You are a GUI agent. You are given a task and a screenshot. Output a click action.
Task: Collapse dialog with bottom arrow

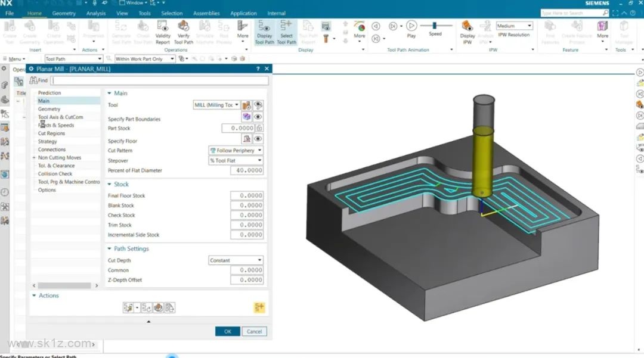[148, 322]
